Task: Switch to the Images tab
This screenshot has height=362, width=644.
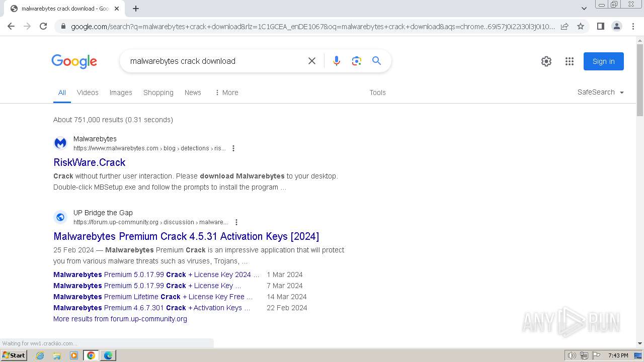Action: pos(121,93)
